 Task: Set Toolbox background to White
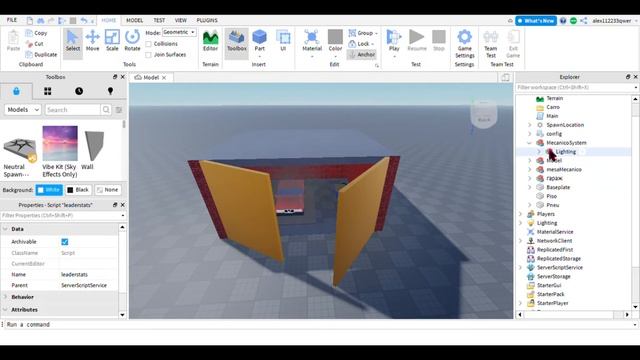49,190
